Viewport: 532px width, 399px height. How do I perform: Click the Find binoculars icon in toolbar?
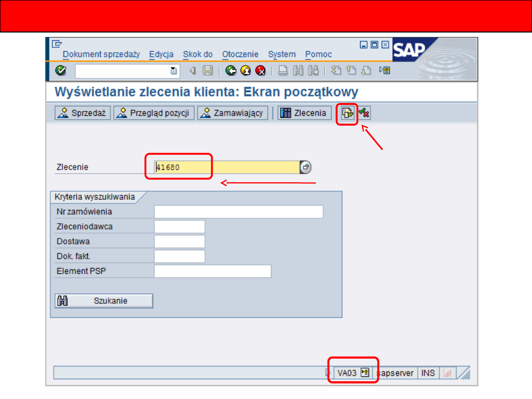(298, 70)
